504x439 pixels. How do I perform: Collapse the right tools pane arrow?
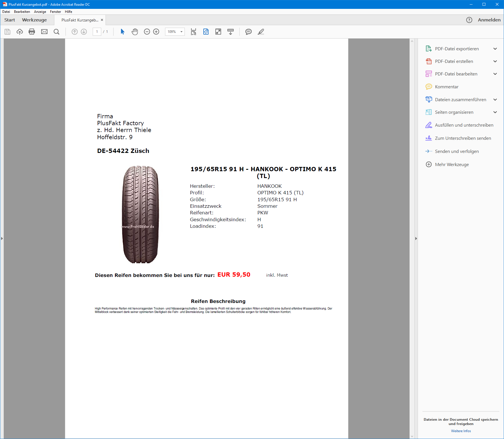pos(416,238)
